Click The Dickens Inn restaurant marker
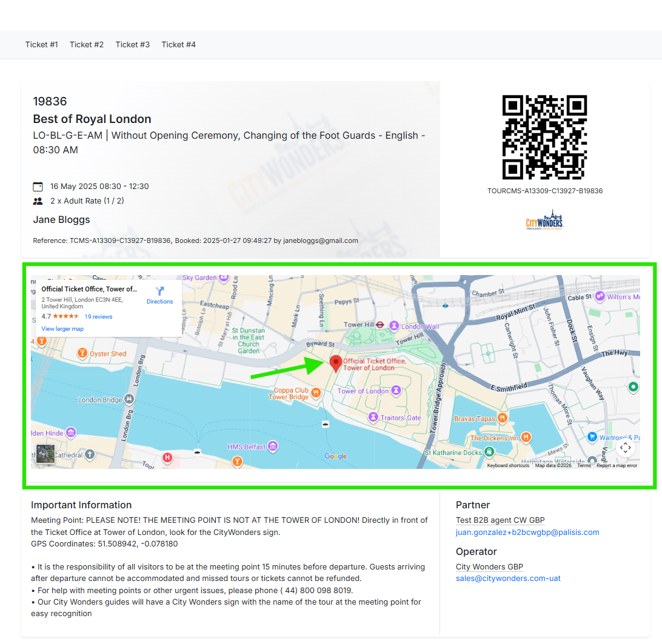Screen dimensions: 662x644 [526, 437]
